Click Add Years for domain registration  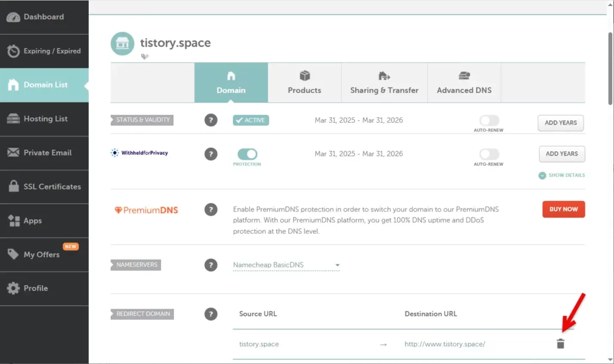point(561,123)
